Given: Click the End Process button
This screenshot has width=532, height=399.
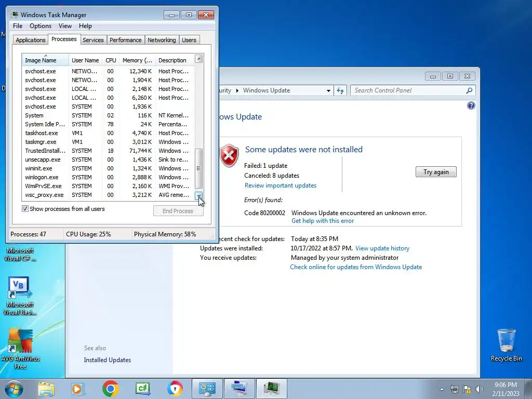Looking at the screenshot, I should (178, 211).
